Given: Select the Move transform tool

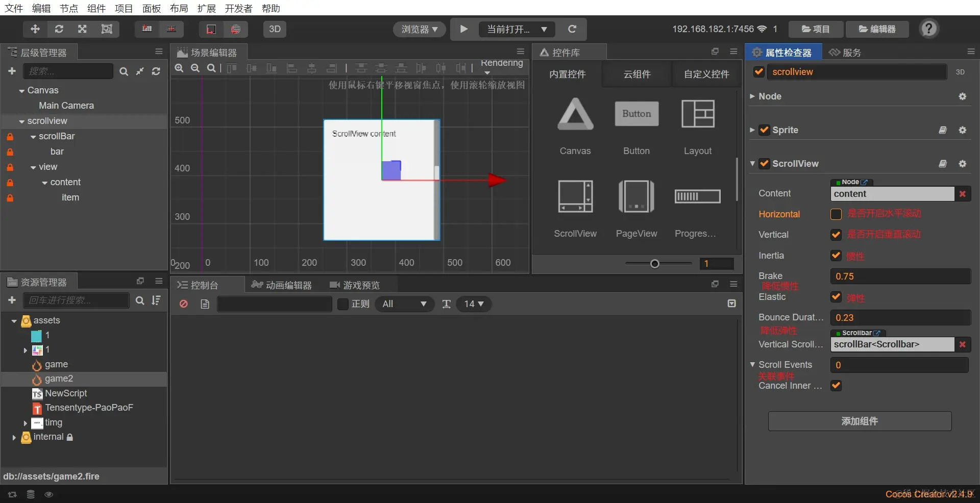Looking at the screenshot, I should (35, 29).
